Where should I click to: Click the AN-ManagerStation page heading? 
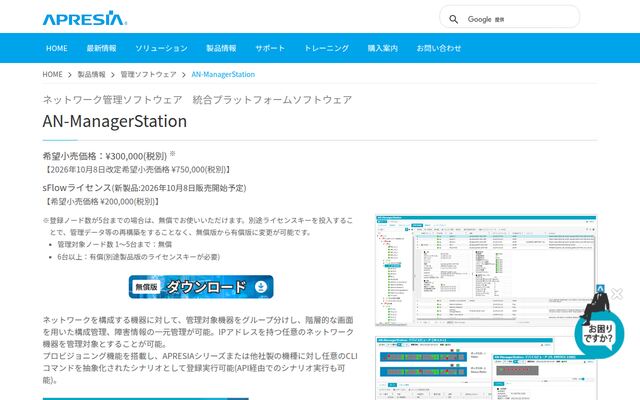click(115, 121)
